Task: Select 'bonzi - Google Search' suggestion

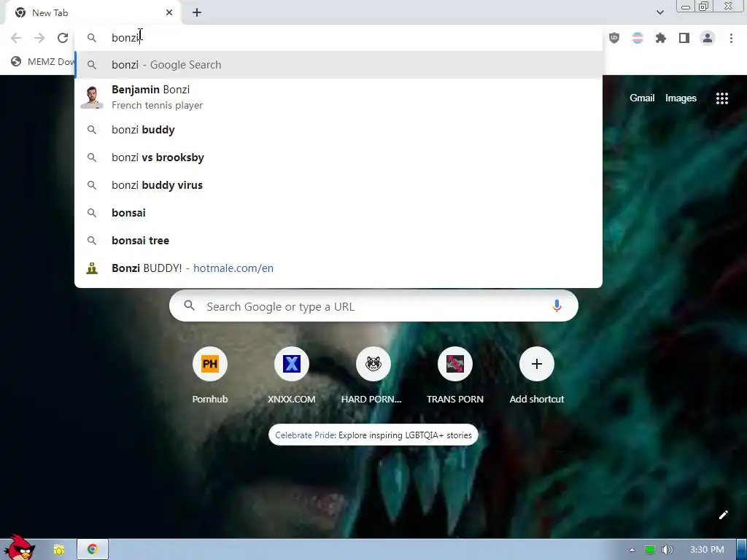Action: coord(338,65)
